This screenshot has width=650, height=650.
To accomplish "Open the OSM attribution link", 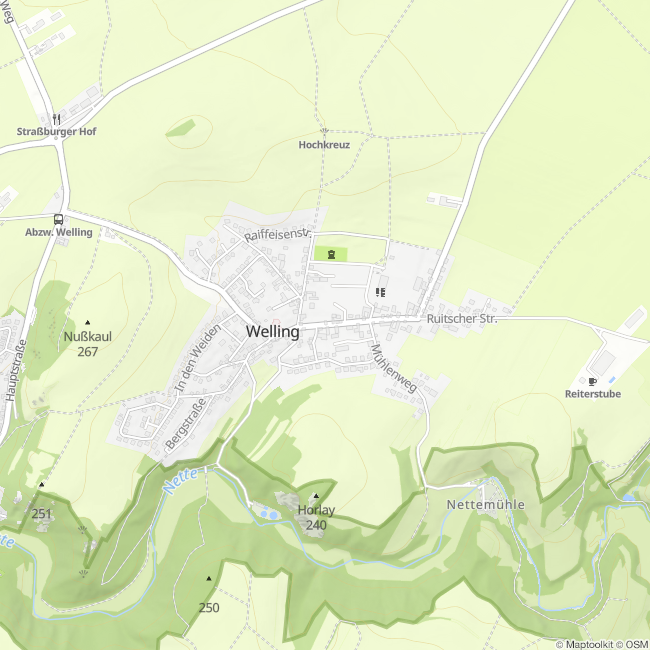I will click(637, 645).
